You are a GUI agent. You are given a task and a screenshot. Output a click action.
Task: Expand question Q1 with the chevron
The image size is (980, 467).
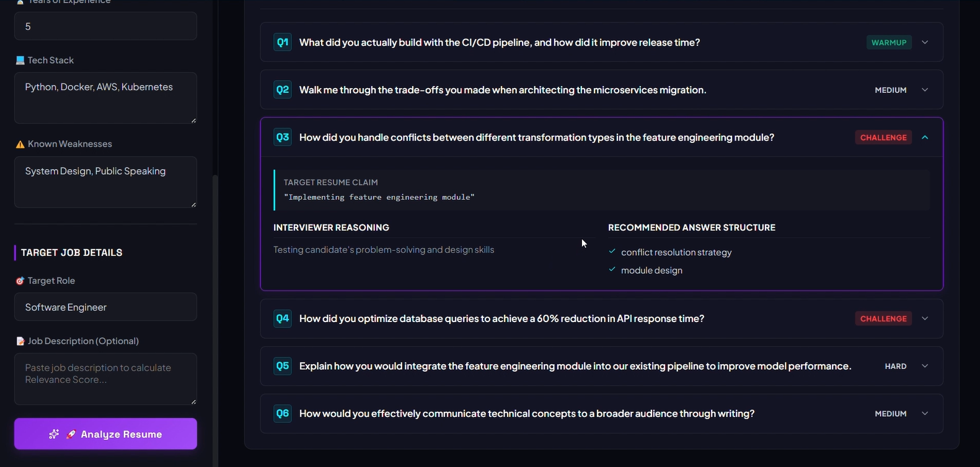(925, 42)
